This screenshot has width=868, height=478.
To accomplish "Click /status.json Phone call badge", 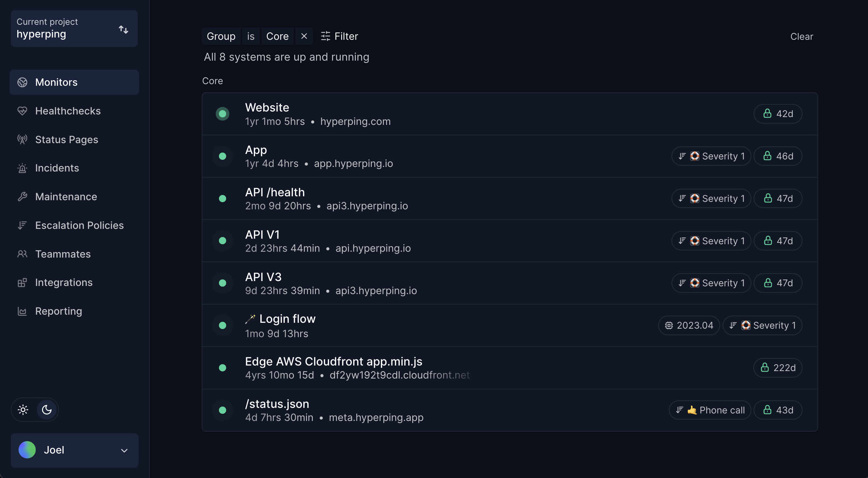I will tap(710, 410).
